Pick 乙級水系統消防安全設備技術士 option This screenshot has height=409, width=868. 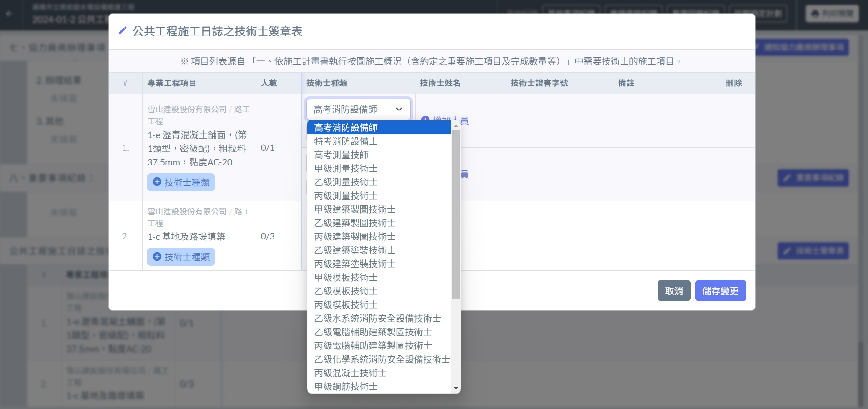(378, 319)
